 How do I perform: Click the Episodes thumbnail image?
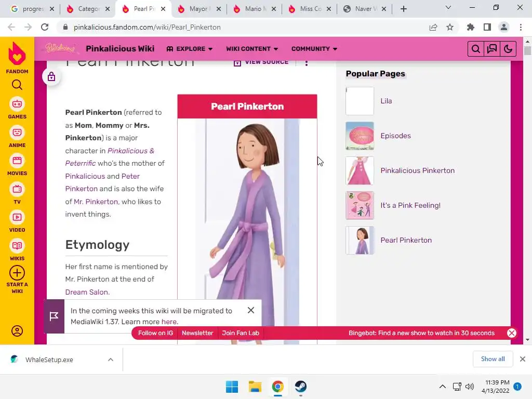[x=360, y=136]
